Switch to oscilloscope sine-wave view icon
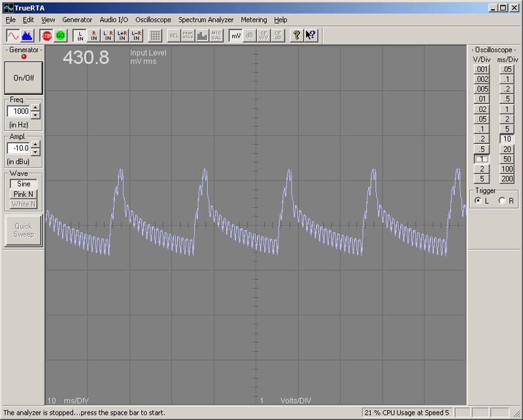The height and width of the screenshot is (420, 523). pos(13,35)
